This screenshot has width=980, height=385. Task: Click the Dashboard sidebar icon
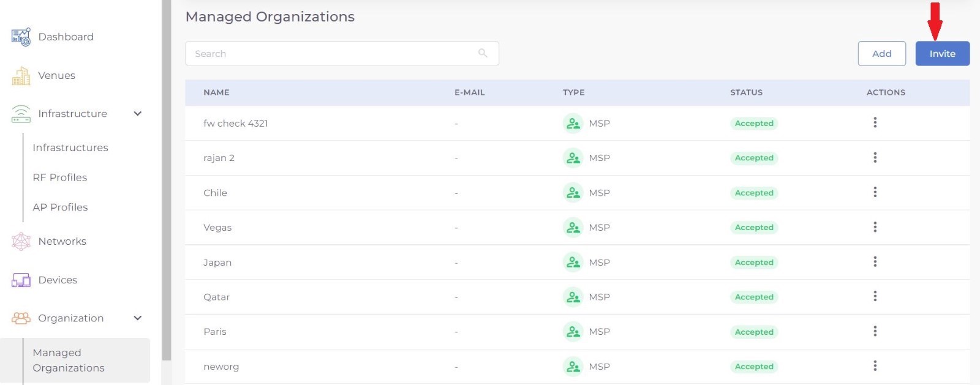(x=21, y=37)
